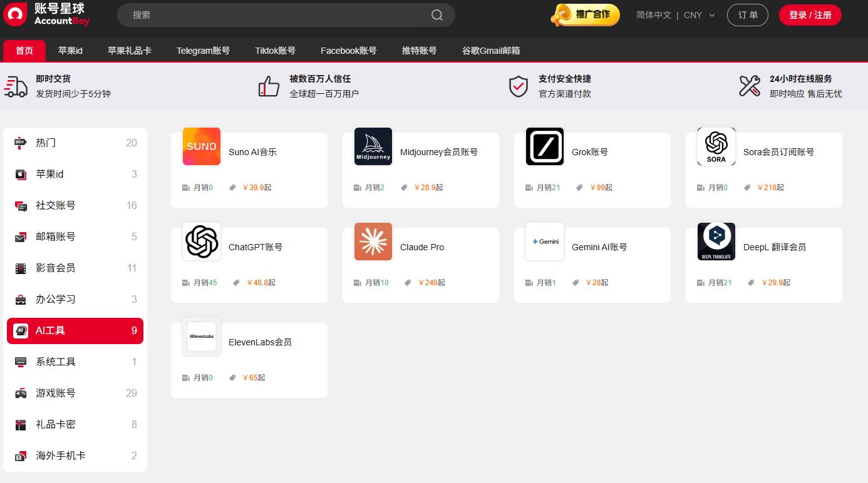Open the DeepL 翻译会员 product link

pos(775,247)
